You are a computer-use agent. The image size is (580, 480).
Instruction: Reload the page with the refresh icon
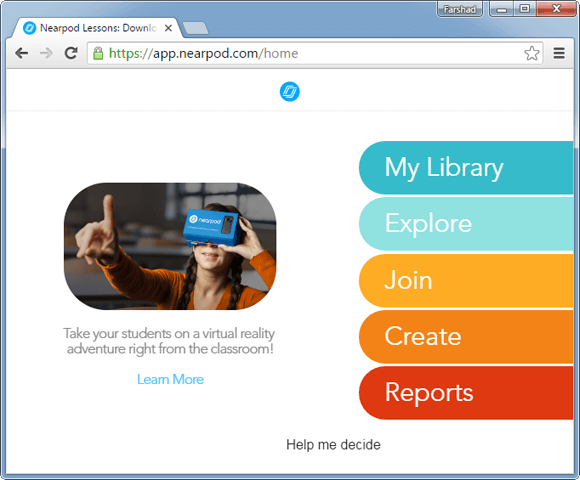tap(71, 53)
